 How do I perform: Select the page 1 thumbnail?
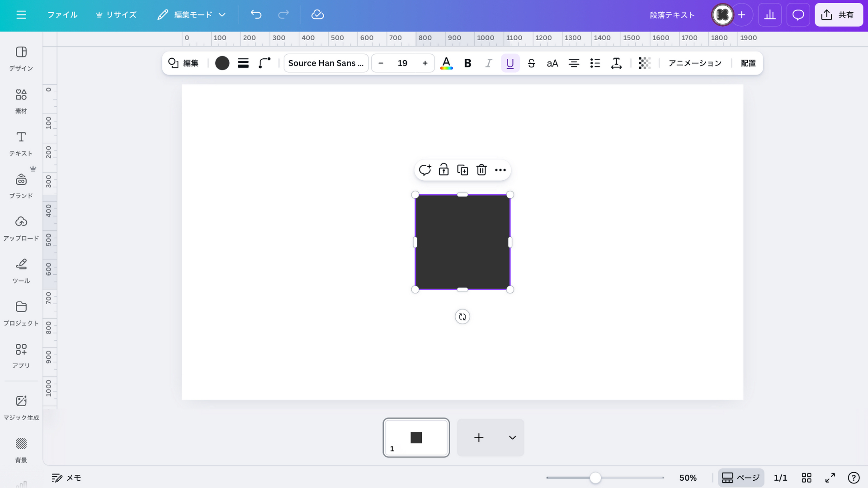(x=416, y=437)
